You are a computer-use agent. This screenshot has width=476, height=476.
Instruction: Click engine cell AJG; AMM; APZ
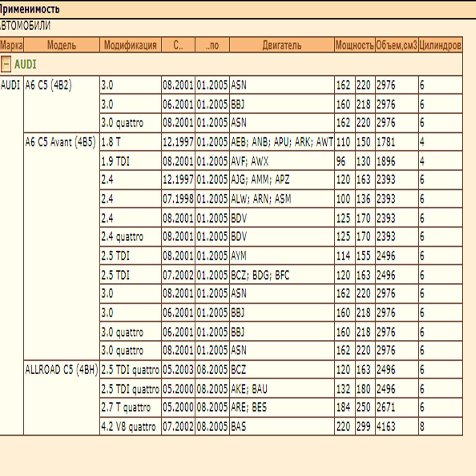tap(282, 180)
